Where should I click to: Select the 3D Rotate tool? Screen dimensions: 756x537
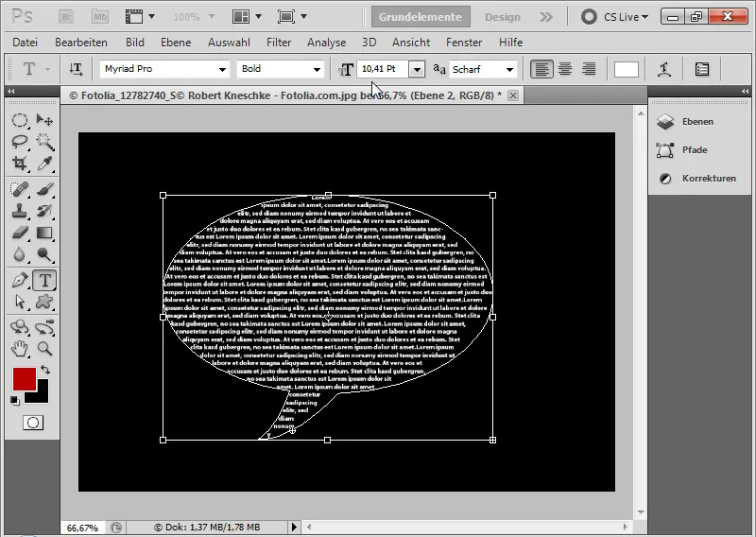click(x=20, y=327)
